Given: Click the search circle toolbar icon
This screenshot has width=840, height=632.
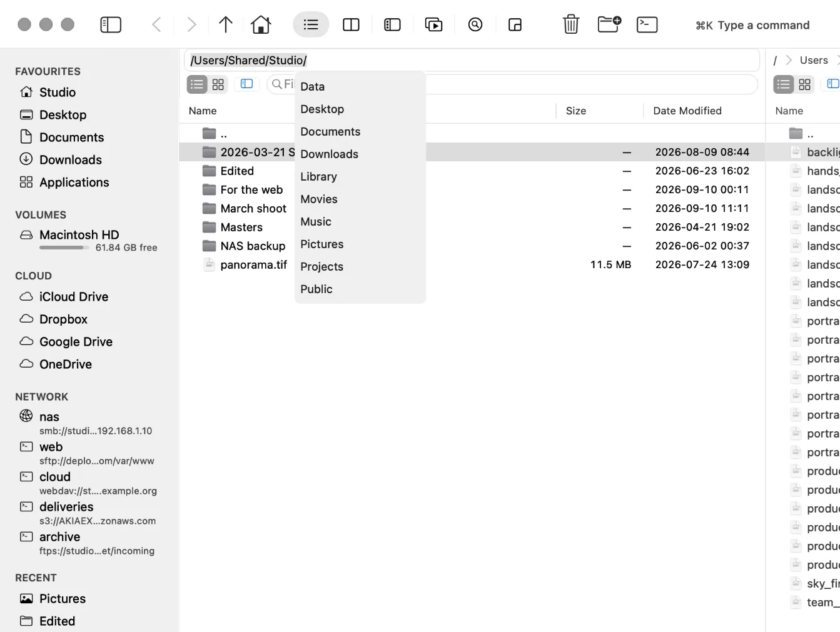Looking at the screenshot, I should click(475, 25).
